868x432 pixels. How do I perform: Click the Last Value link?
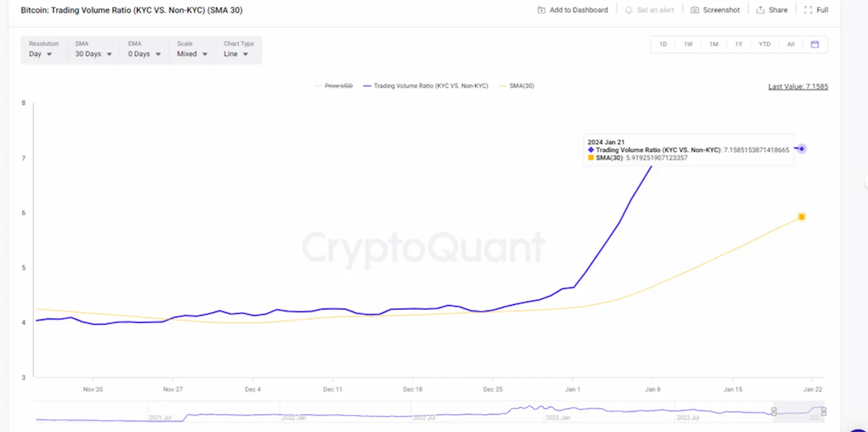tap(797, 87)
